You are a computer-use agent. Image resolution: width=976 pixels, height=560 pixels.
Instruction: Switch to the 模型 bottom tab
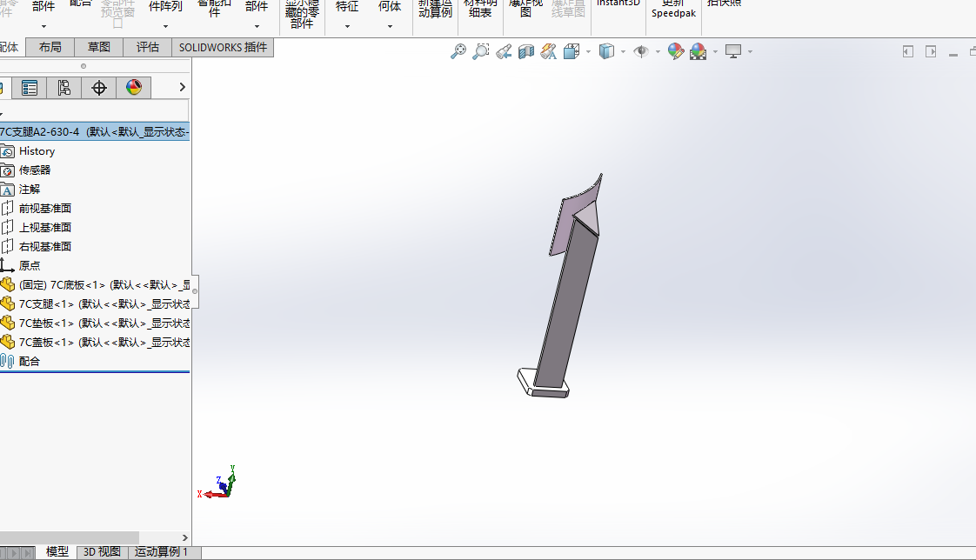pos(57,552)
